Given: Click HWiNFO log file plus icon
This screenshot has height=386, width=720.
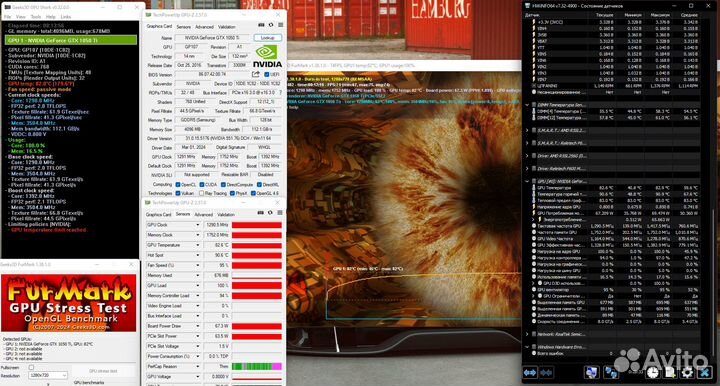Looking at the screenshot, I should (670, 372).
